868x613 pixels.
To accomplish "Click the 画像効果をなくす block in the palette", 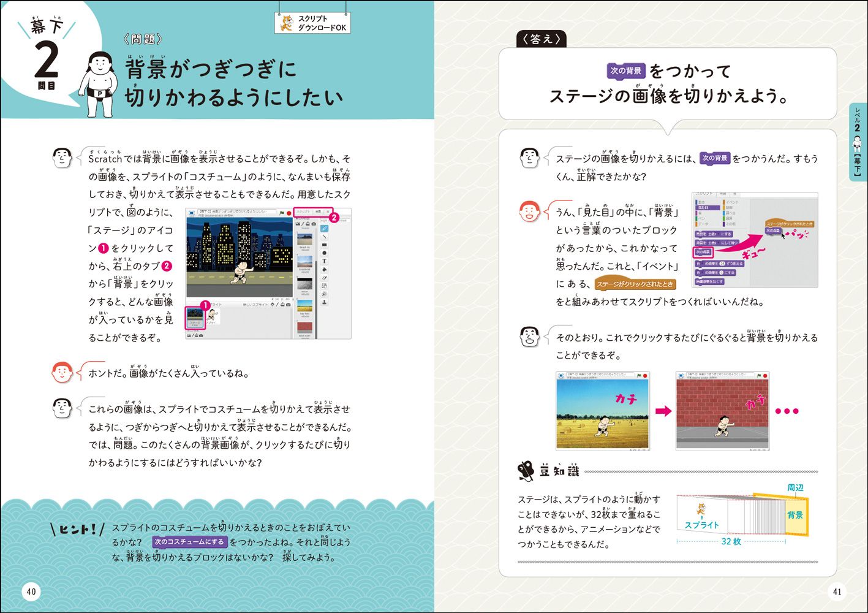I will 709,282.
